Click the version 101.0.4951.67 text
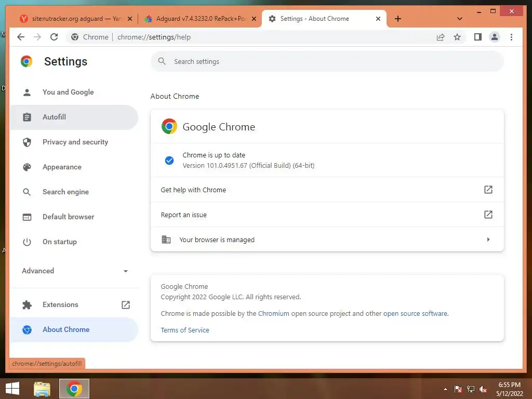The image size is (532, 399). click(248, 166)
